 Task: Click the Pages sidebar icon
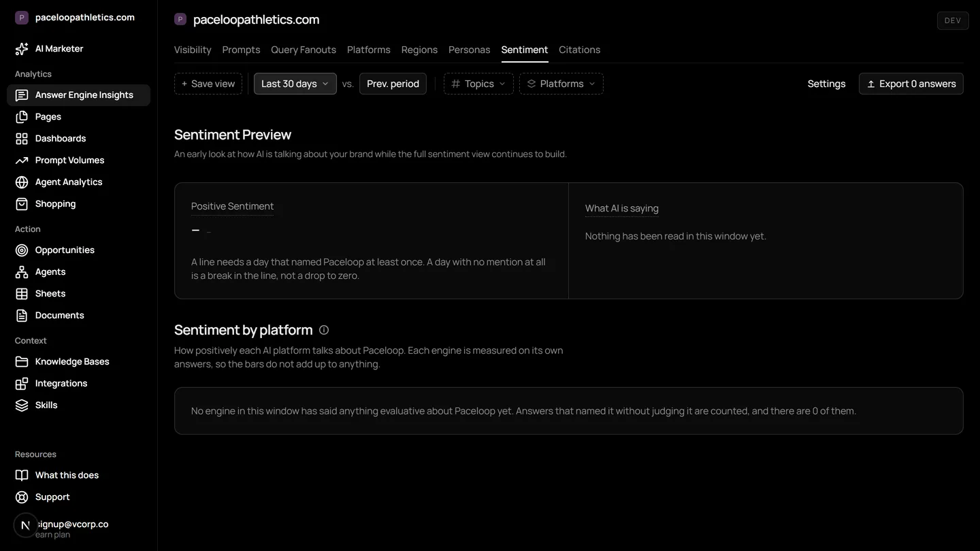pyautogui.click(x=22, y=117)
